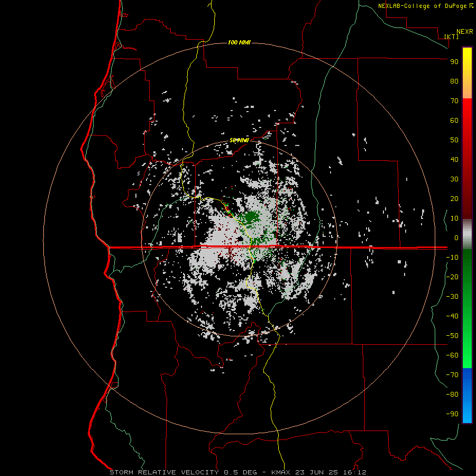Click the -20 value on the velocity scale
Screen dimensions: 476x476
[x=452, y=277]
